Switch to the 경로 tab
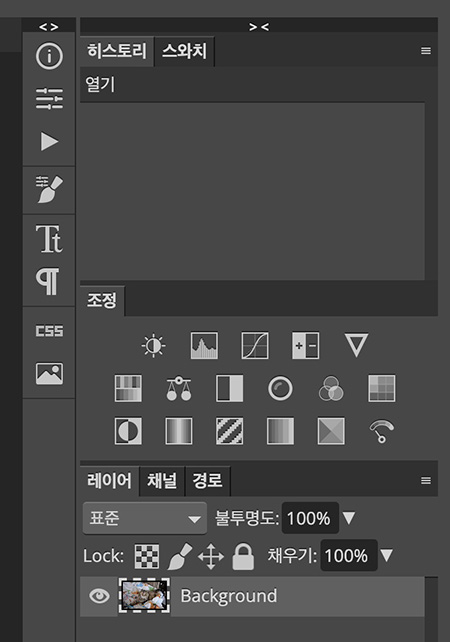This screenshot has height=642, width=450. pyautogui.click(x=208, y=481)
